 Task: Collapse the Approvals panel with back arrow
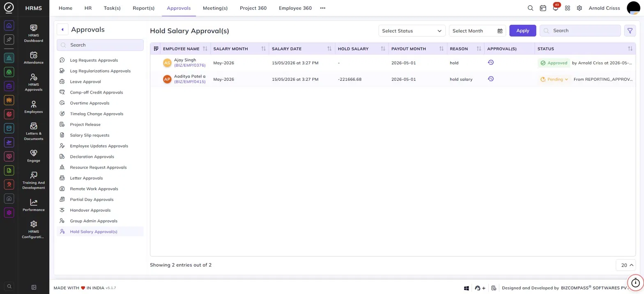pyautogui.click(x=62, y=30)
